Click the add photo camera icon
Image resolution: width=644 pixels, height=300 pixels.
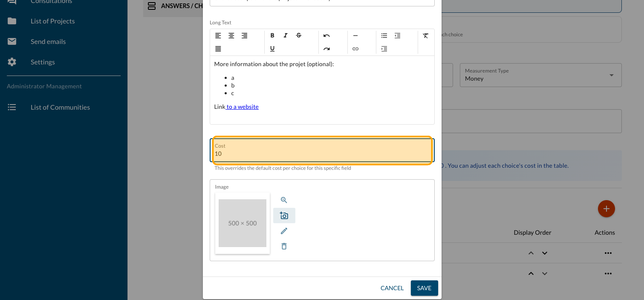coord(284,216)
